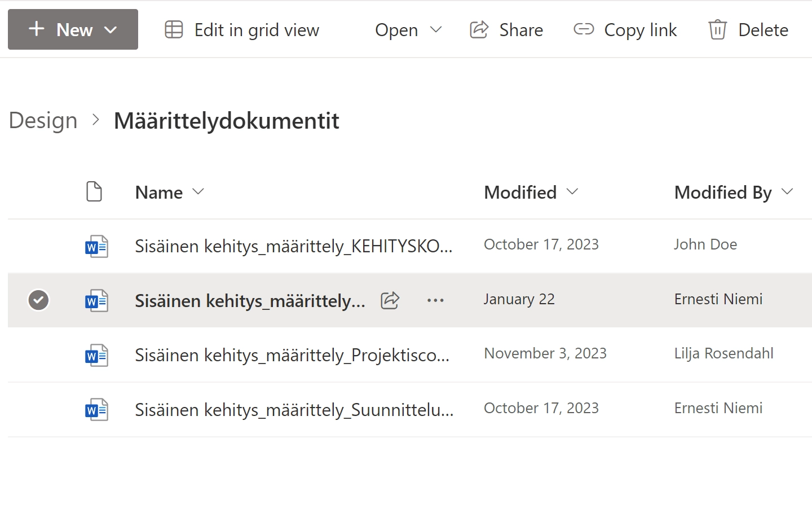Open the Open dropdown menu
The height and width of the screenshot is (508, 812).
tap(408, 29)
